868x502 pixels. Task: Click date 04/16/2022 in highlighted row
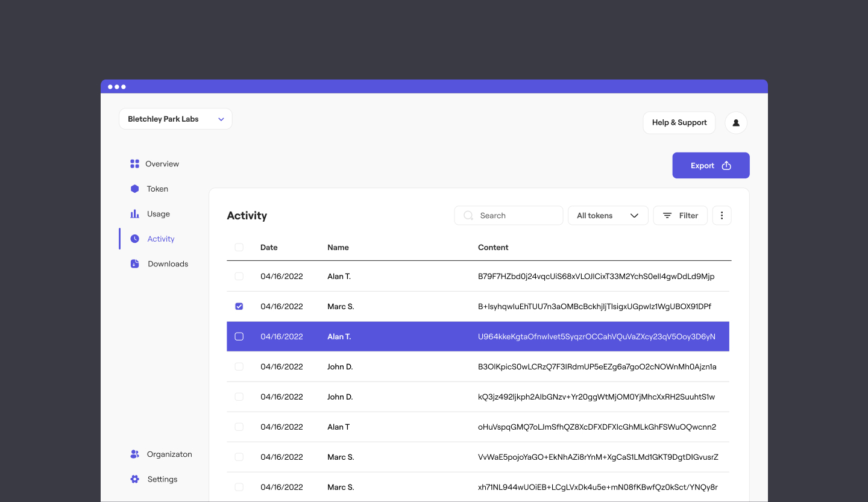[281, 336]
